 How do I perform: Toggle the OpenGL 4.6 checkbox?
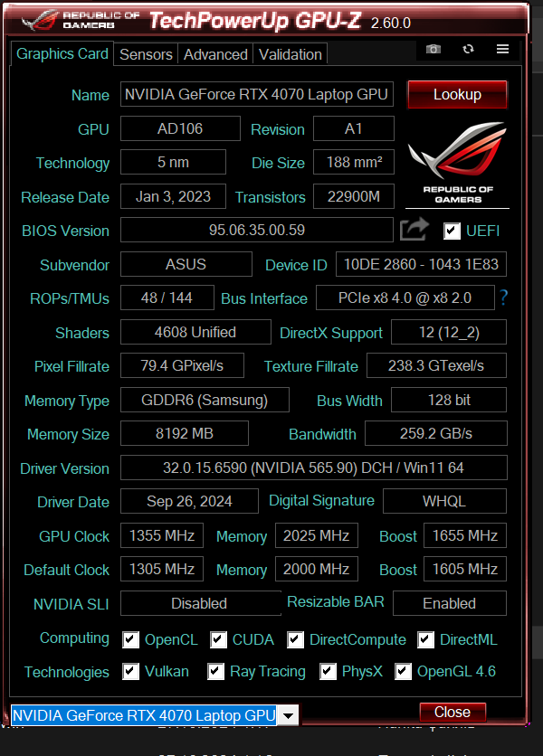coord(403,671)
